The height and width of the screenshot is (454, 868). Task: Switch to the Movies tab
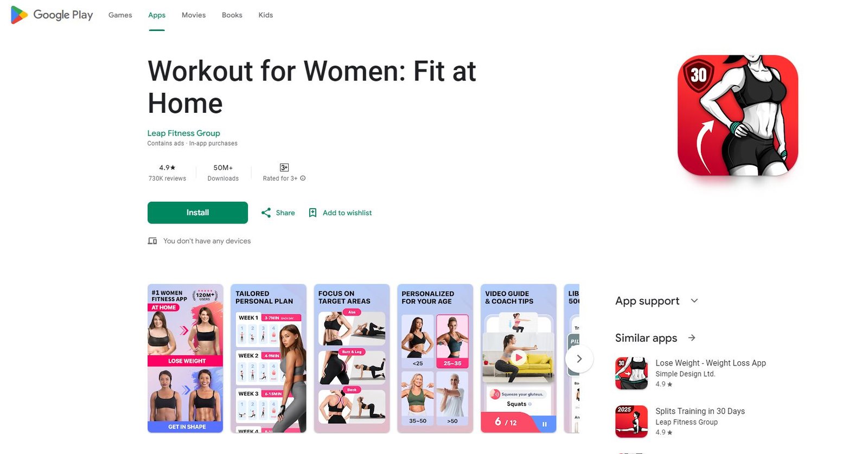point(194,15)
